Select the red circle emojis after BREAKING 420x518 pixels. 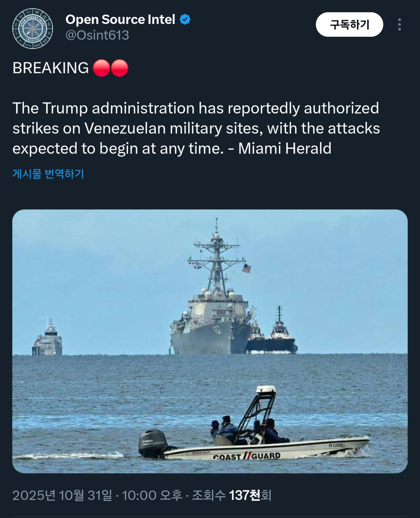pos(111,68)
